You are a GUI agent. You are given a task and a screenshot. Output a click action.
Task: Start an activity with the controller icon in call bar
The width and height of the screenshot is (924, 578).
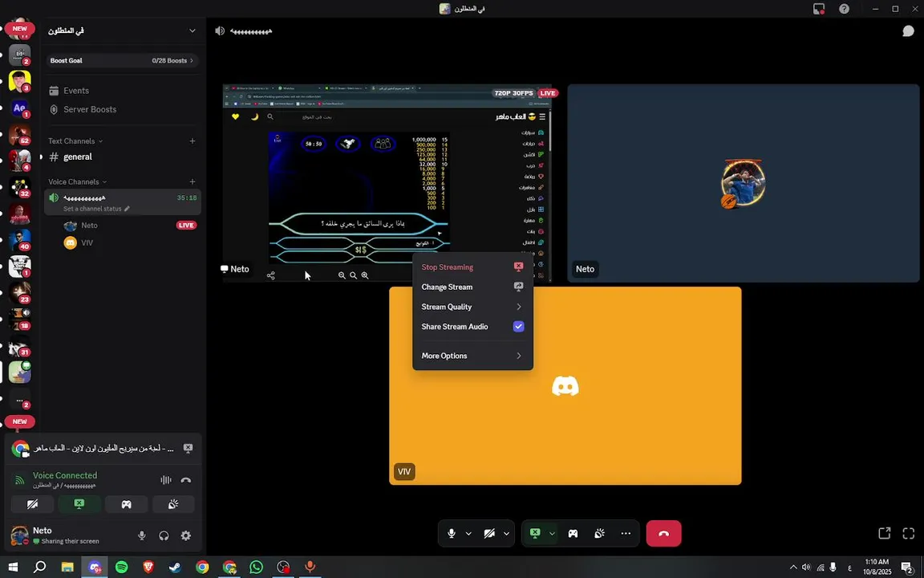(573, 534)
